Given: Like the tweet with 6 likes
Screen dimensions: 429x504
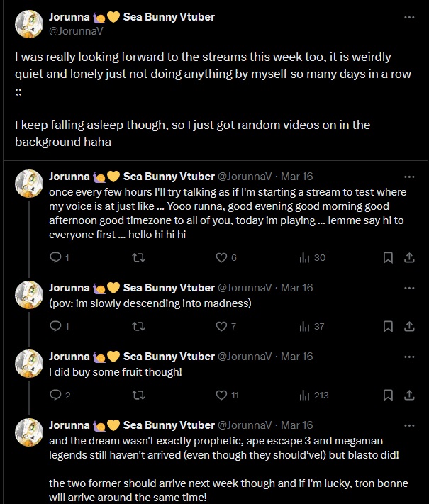Looking at the screenshot, I should 221,258.
